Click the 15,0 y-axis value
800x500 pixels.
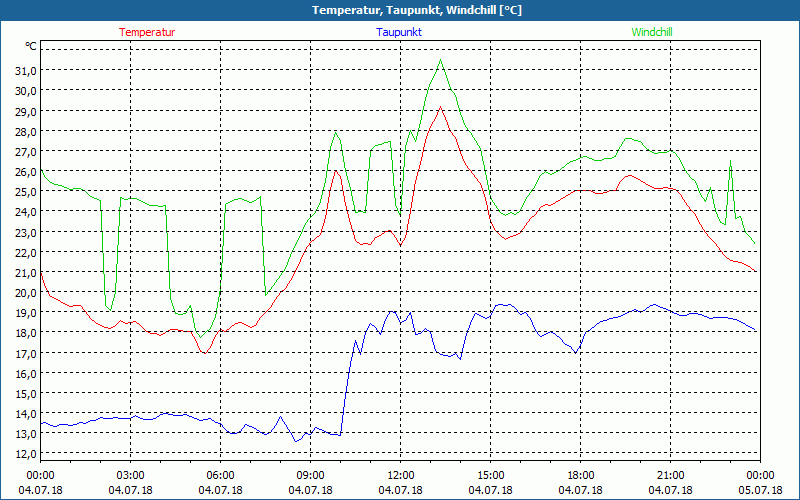pyautogui.click(x=26, y=394)
